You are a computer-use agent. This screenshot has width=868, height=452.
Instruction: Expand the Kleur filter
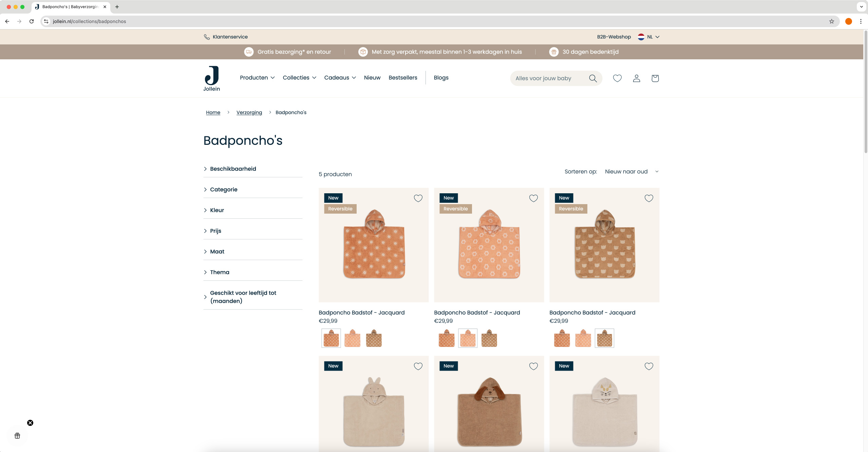click(x=253, y=210)
